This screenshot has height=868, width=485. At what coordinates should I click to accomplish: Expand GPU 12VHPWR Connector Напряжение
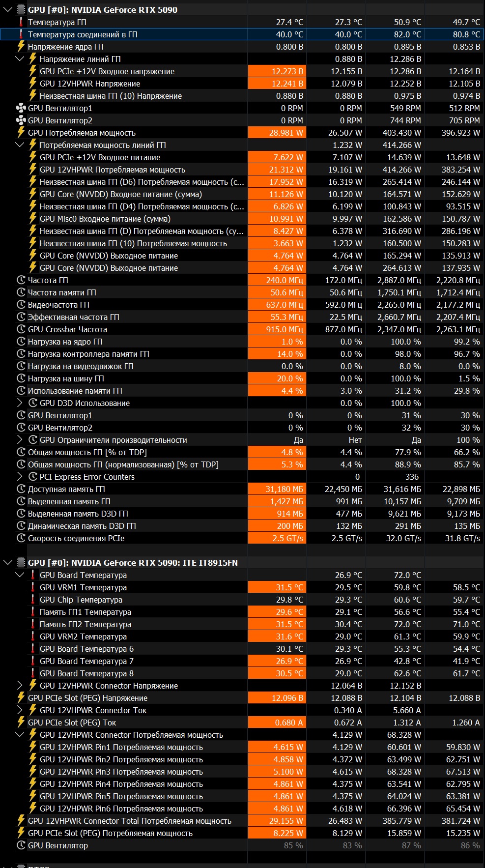pyautogui.click(x=20, y=685)
